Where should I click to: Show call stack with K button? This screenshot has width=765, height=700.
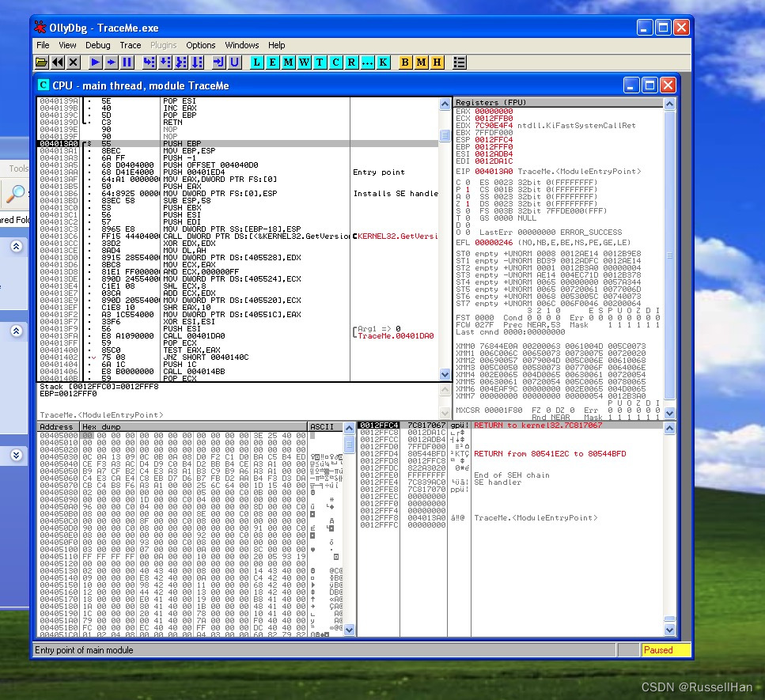(383, 62)
